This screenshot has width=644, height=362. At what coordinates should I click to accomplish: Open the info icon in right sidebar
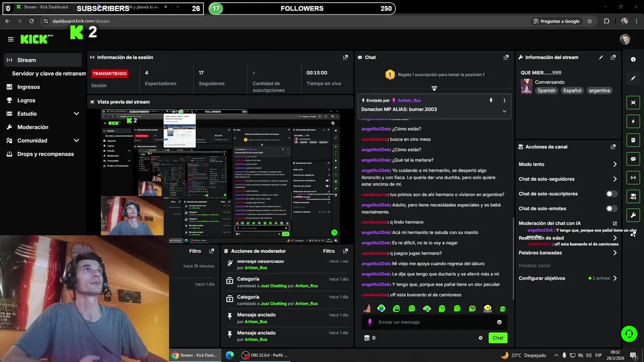pos(633,59)
